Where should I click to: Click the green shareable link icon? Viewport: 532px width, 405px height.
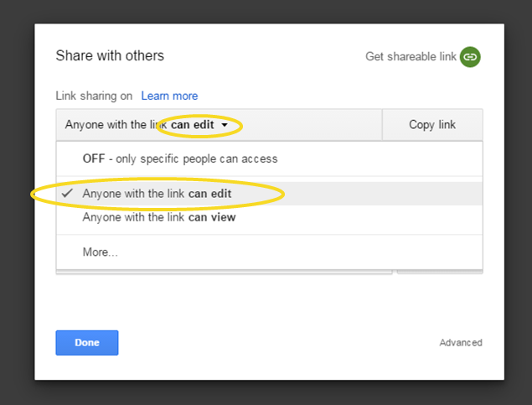pyautogui.click(x=470, y=57)
